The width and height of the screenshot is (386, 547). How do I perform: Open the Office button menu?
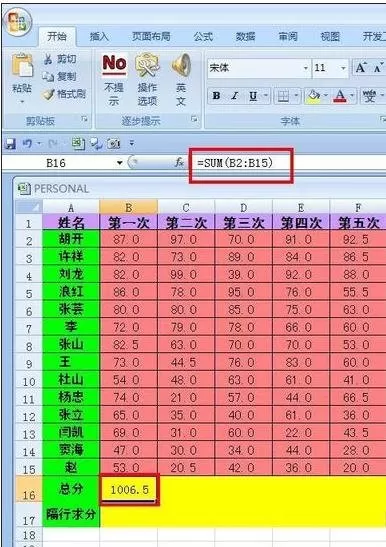pos(17,22)
